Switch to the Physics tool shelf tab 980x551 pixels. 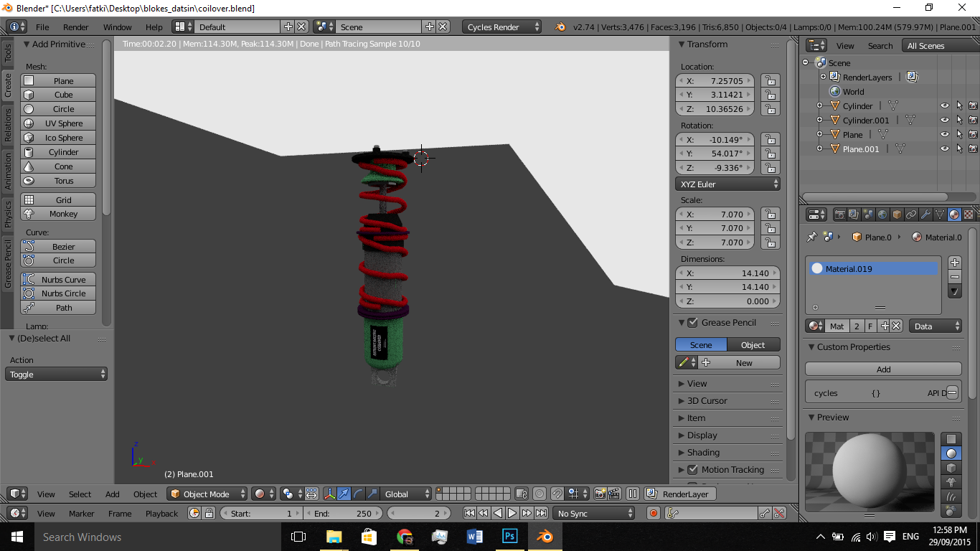click(x=8, y=214)
